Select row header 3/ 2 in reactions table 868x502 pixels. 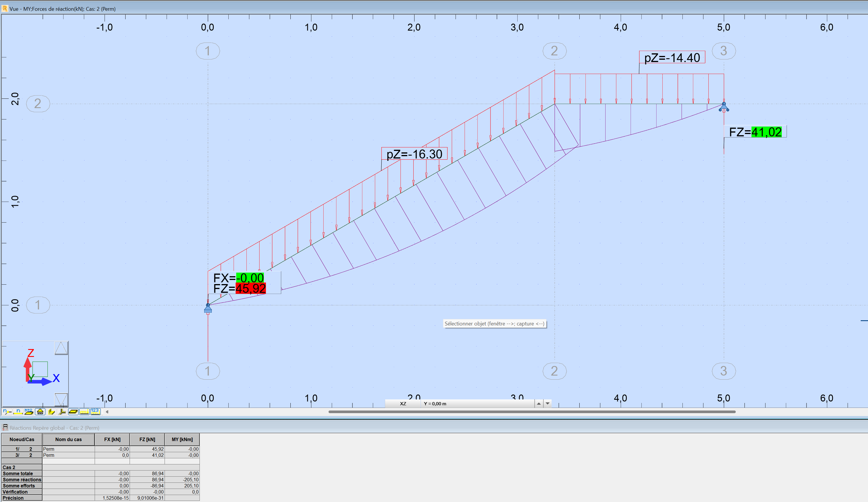tap(22, 455)
